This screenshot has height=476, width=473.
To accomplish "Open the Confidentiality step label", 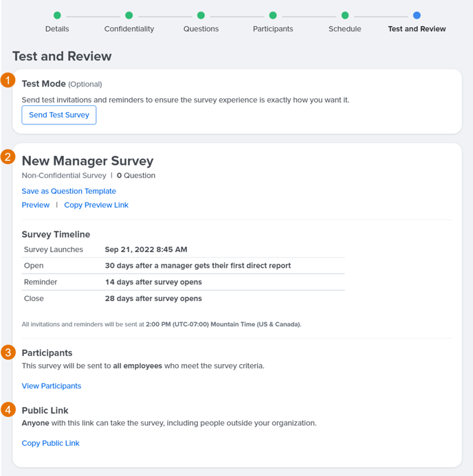I will [x=129, y=29].
